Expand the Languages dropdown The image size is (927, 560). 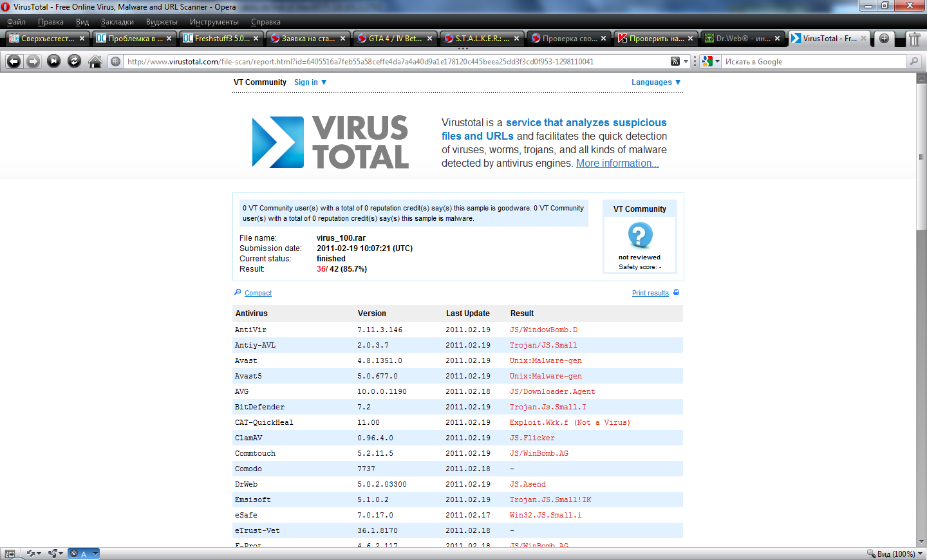pos(656,82)
